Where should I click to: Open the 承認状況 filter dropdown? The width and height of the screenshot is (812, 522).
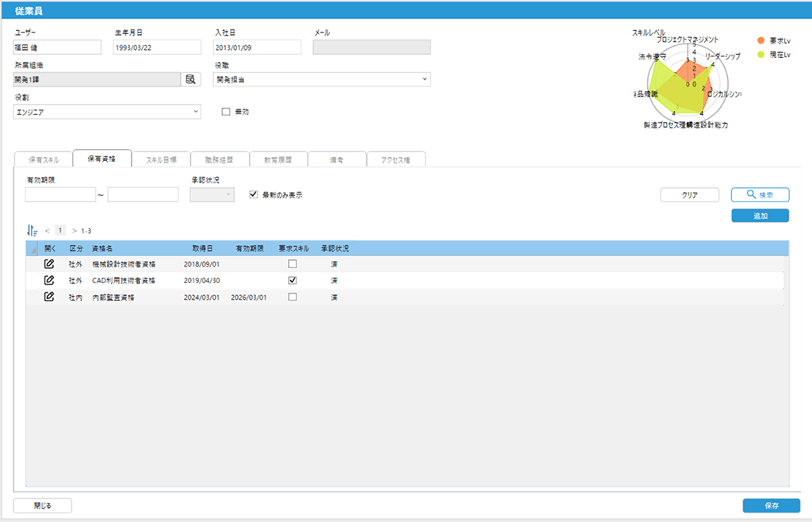(212, 194)
